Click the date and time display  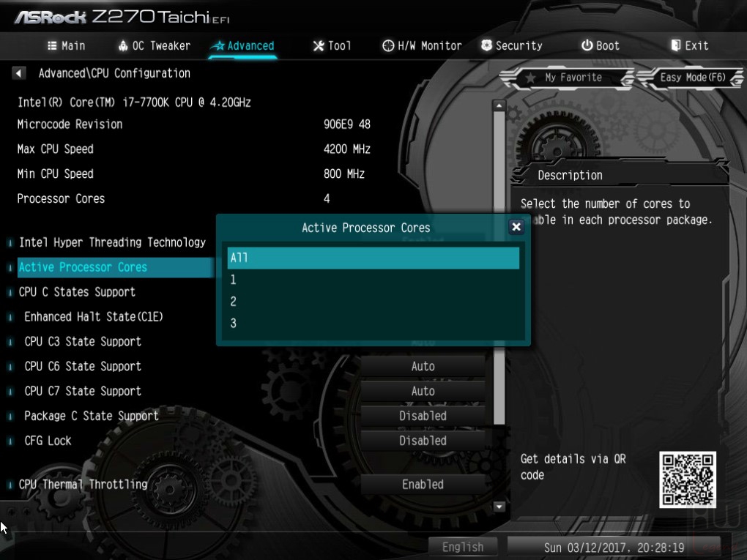click(x=614, y=548)
